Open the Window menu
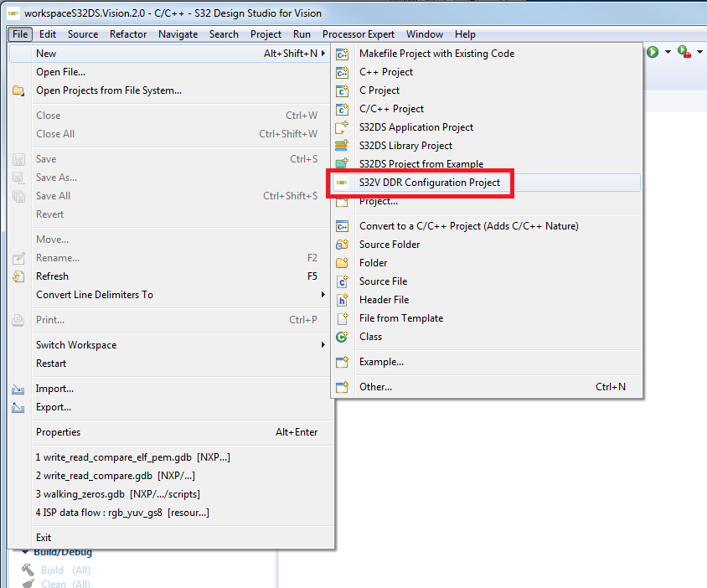This screenshot has height=588, width=707. (425, 34)
